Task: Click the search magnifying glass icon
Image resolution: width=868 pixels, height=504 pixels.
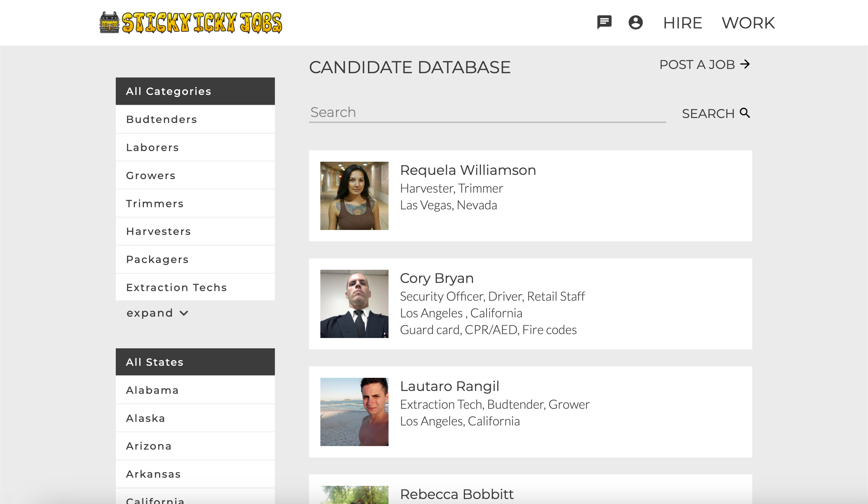Action: (x=745, y=113)
